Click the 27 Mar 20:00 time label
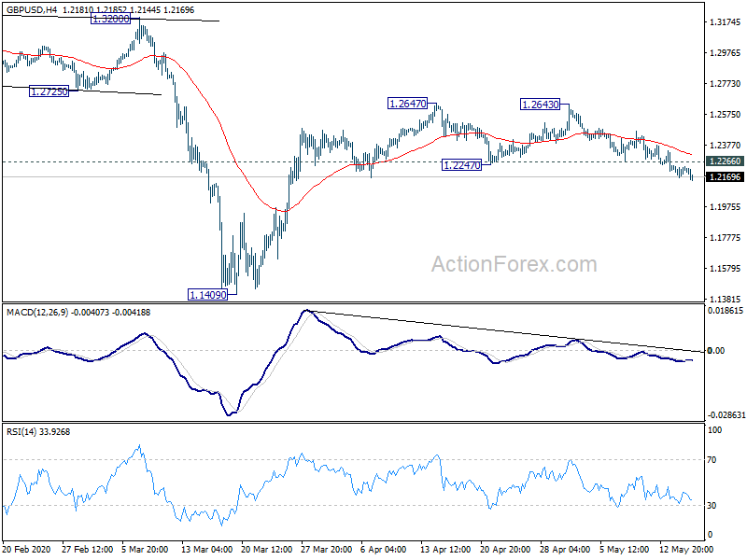The width and height of the screenshot is (747, 560). tap(327, 549)
